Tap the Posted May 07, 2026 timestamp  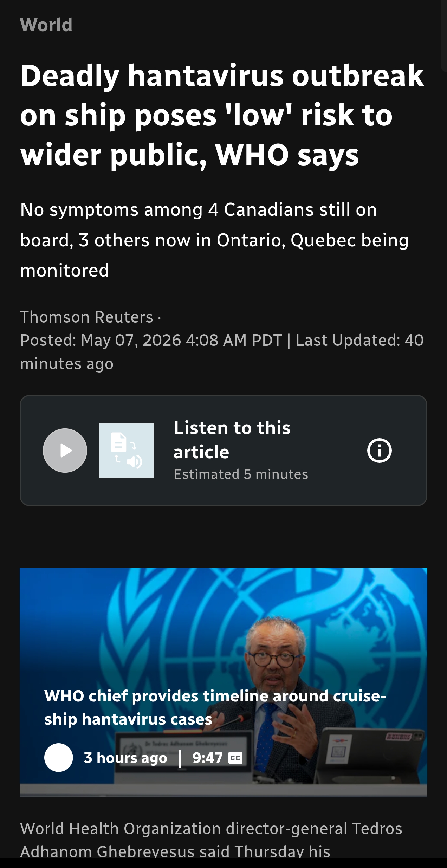[x=151, y=340]
